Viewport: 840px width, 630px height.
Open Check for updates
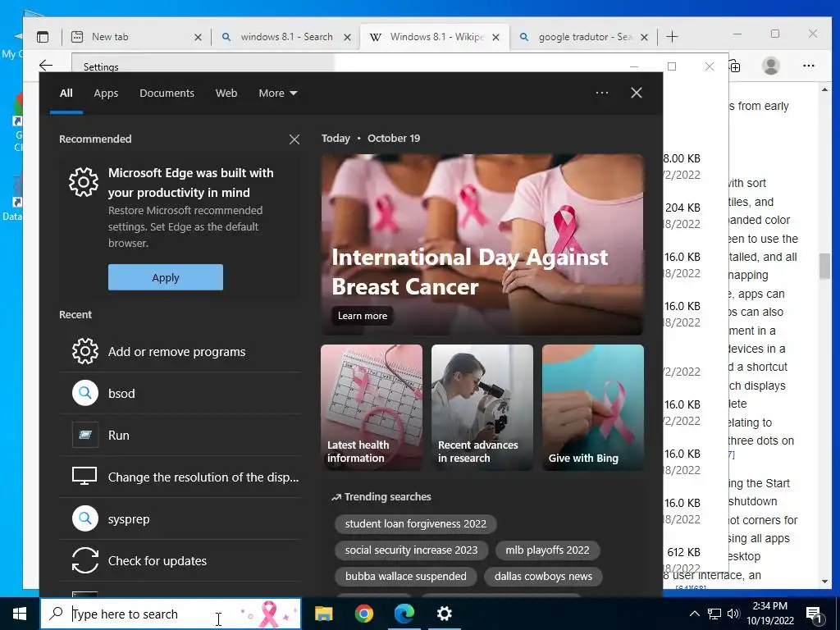[180, 560]
